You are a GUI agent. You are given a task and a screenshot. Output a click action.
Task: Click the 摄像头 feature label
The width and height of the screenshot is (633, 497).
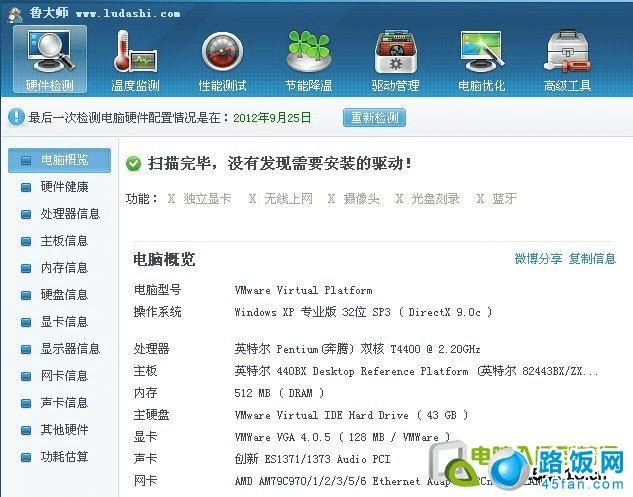point(361,199)
